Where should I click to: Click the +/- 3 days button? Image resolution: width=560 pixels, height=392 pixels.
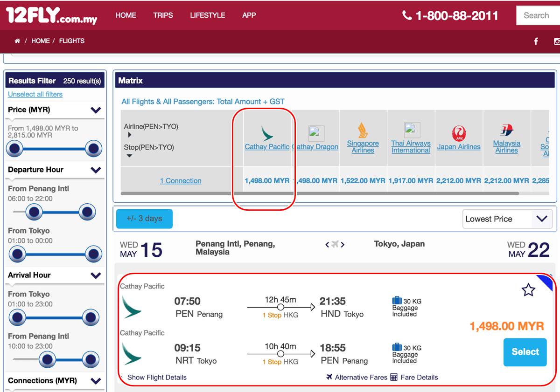(144, 219)
